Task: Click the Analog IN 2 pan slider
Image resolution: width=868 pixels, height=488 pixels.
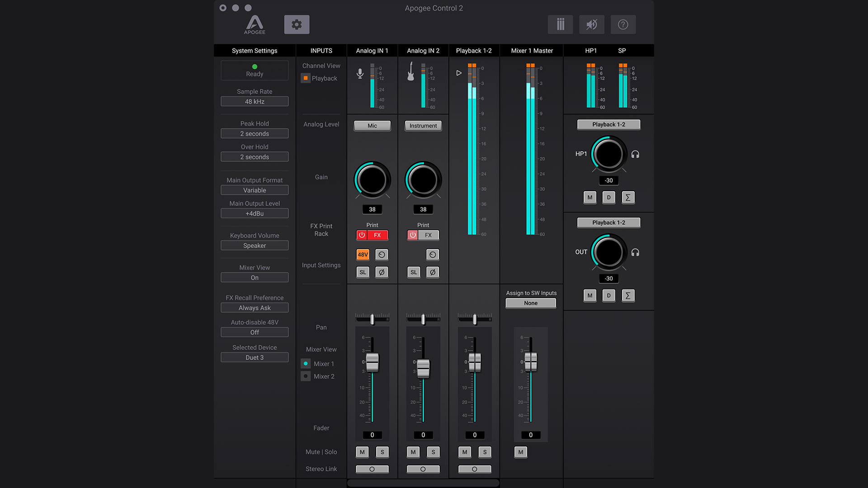Action: coord(423,319)
